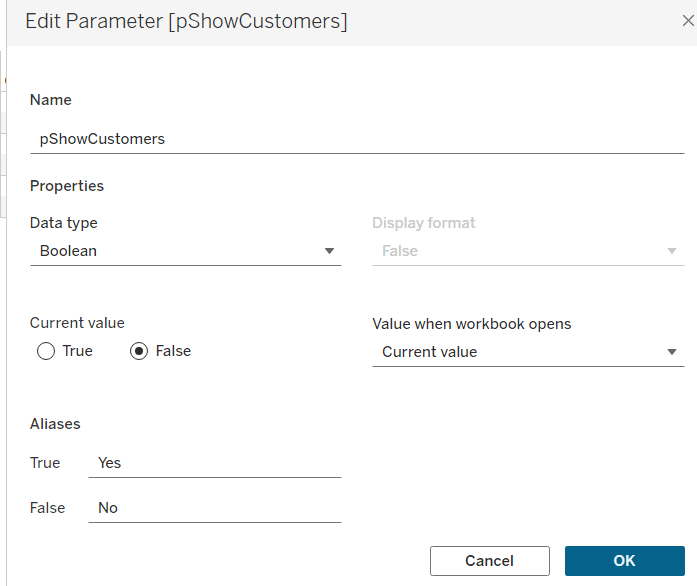Click the Value when workbook opens label
697x586 pixels.
(x=471, y=324)
